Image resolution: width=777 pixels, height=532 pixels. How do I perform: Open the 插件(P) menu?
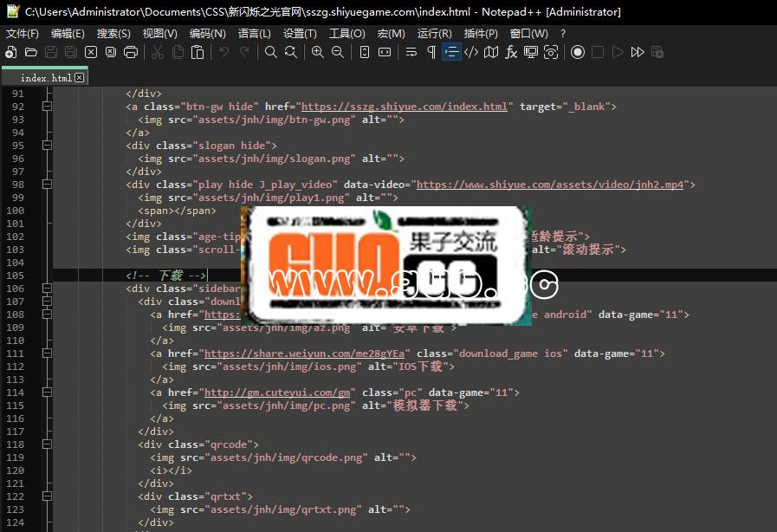tap(481, 34)
